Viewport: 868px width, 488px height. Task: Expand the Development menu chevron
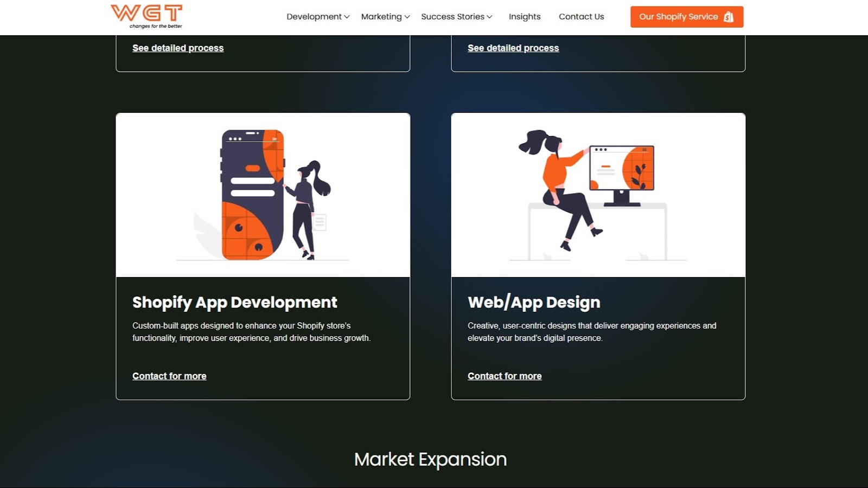pos(347,17)
